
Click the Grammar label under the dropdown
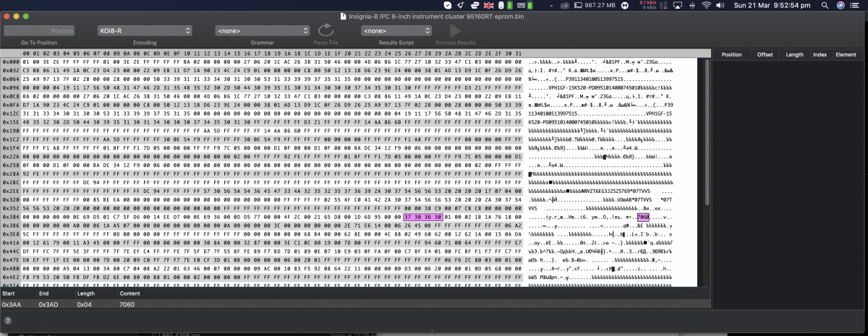click(x=263, y=43)
